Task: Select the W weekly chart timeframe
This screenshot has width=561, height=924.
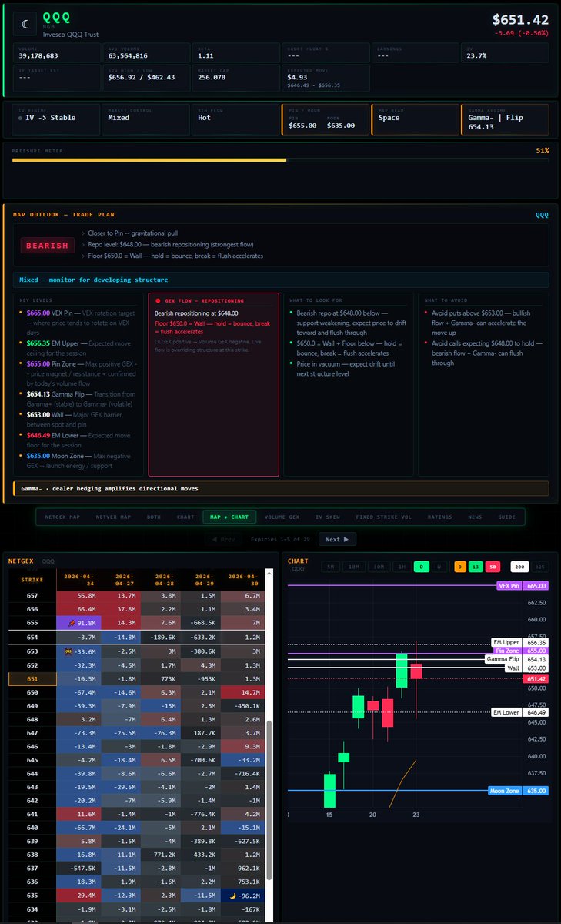Action: pyautogui.click(x=440, y=567)
